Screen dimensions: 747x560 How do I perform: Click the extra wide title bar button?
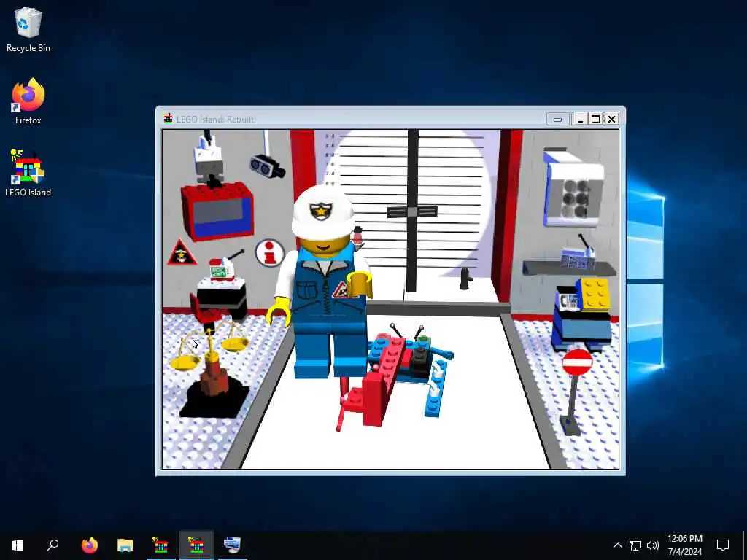557,119
